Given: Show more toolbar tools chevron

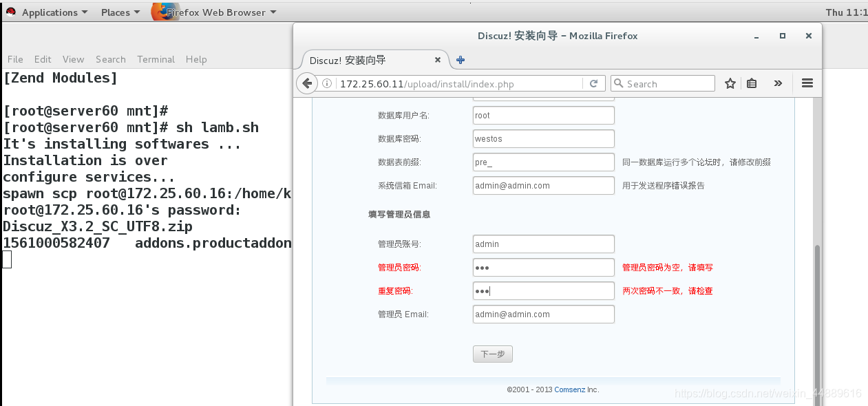Looking at the screenshot, I should (778, 83).
